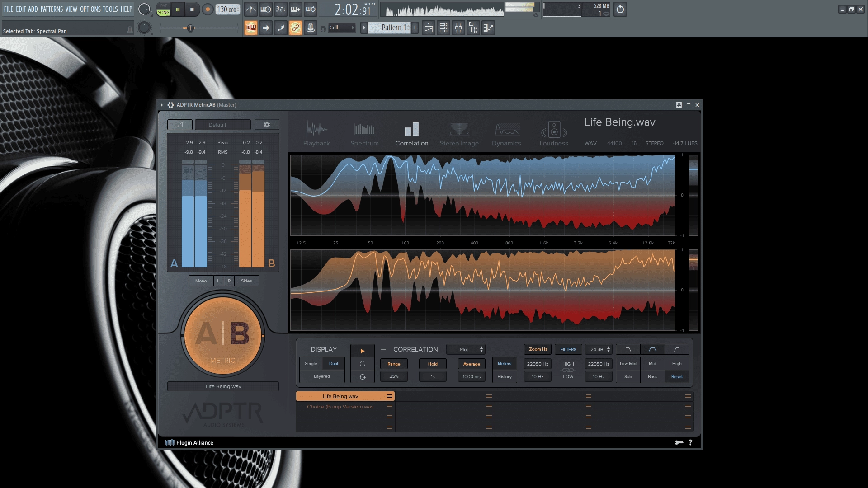Select Layered display mode

click(322, 376)
